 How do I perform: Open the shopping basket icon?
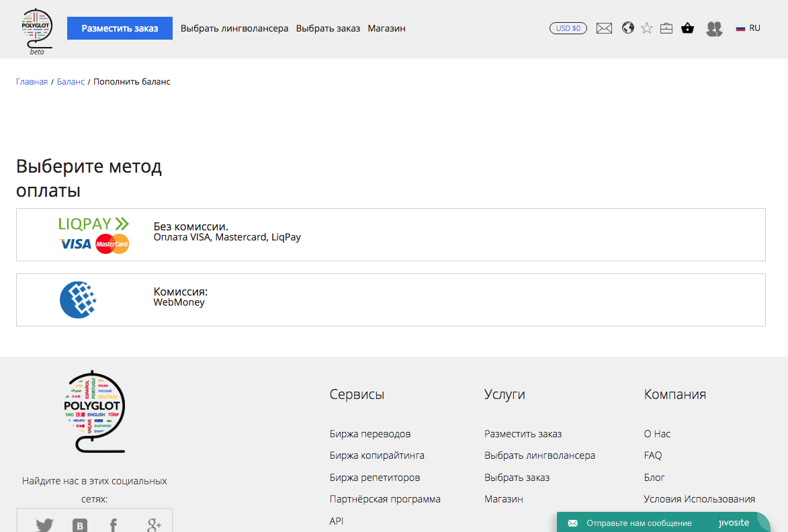click(687, 28)
